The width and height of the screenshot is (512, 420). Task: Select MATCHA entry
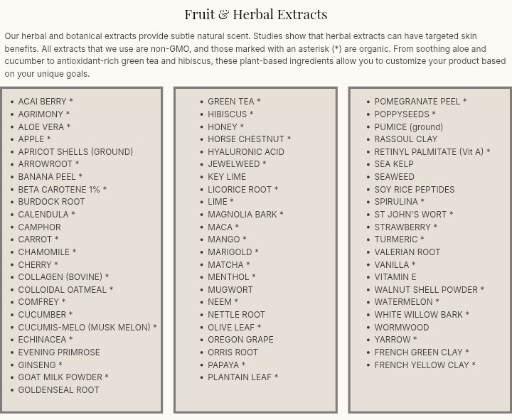(229, 264)
